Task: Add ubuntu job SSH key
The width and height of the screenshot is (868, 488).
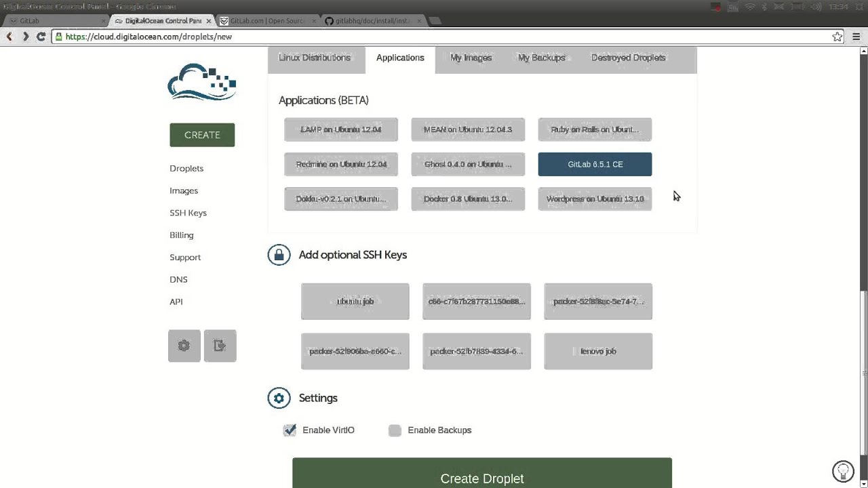Action: [x=355, y=301]
